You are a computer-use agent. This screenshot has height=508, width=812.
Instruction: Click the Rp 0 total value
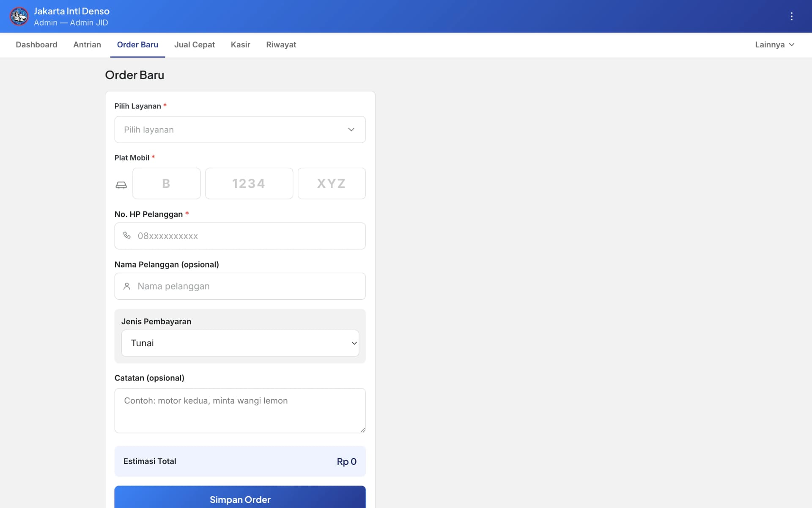pos(347,461)
